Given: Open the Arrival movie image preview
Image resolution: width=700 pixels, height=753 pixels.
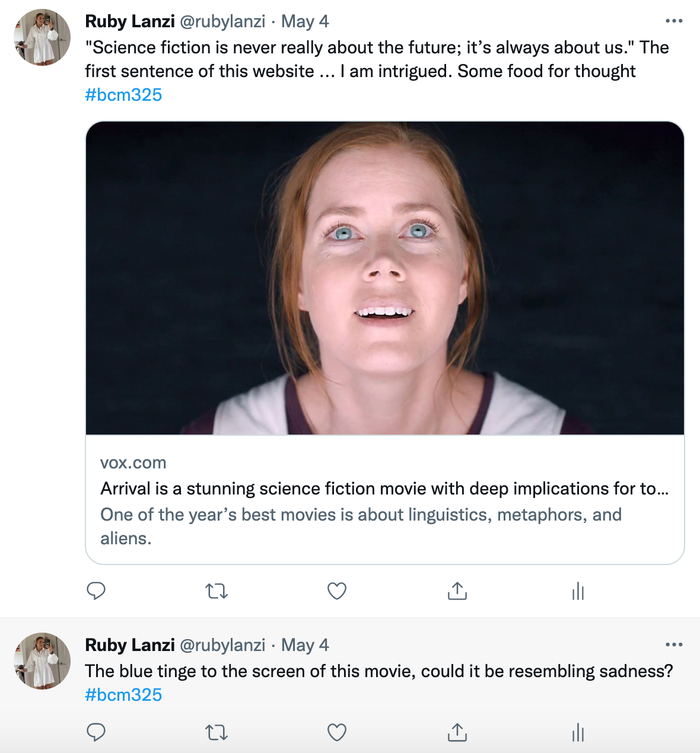Looking at the screenshot, I should pyautogui.click(x=385, y=278).
